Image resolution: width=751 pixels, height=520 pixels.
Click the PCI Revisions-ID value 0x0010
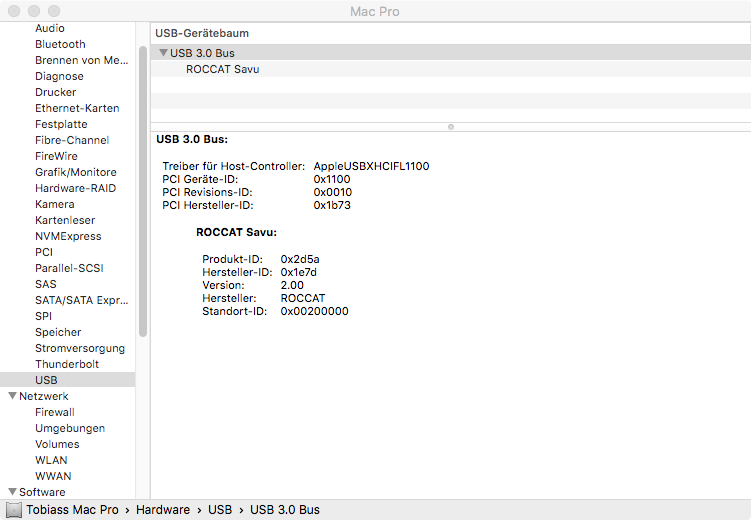(x=333, y=192)
